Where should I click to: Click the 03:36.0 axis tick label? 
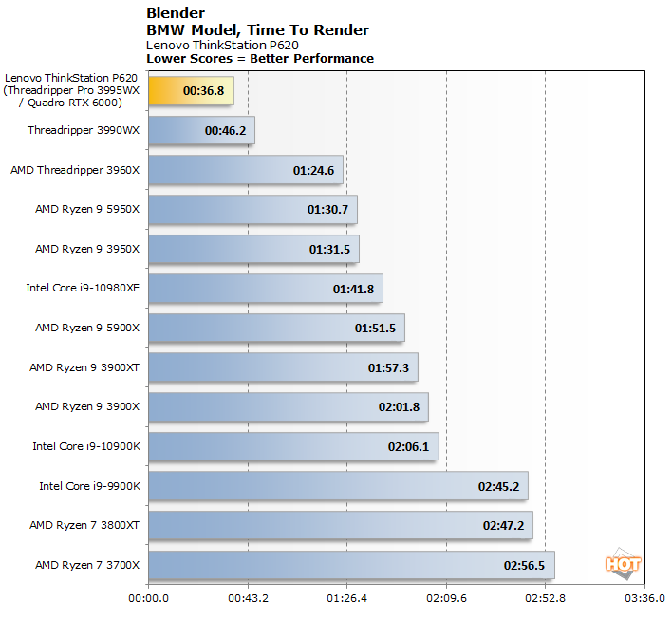644,598
